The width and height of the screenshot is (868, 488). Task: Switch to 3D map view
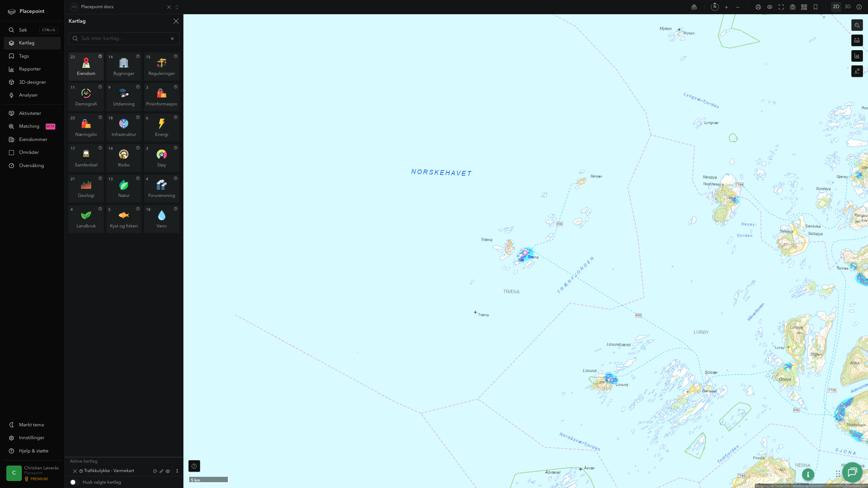847,7
